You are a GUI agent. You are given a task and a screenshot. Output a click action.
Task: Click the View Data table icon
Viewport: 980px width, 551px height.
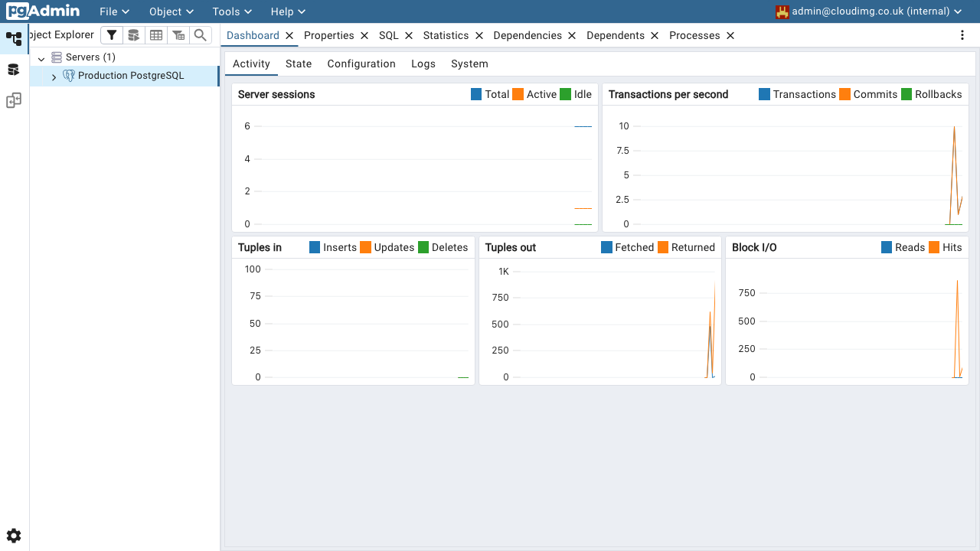(x=156, y=35)
